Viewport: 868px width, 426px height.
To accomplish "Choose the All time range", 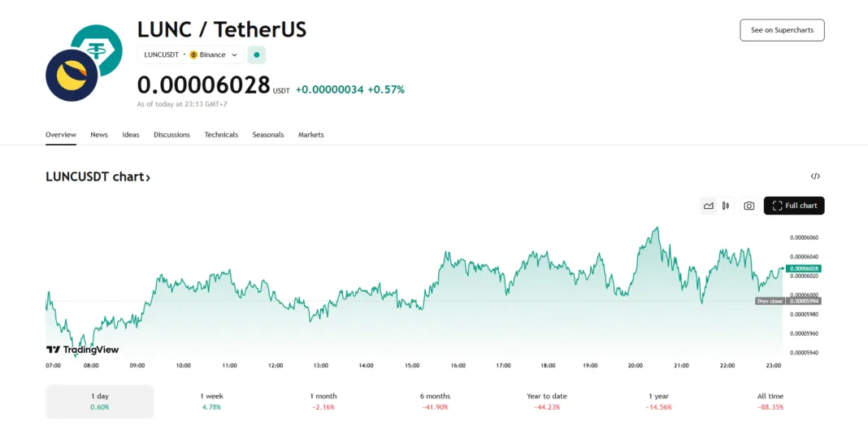I will tap(770, 401).
